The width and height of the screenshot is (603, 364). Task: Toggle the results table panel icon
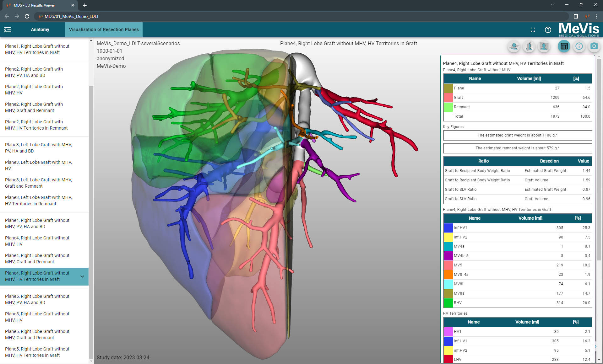tap(564, 46)
